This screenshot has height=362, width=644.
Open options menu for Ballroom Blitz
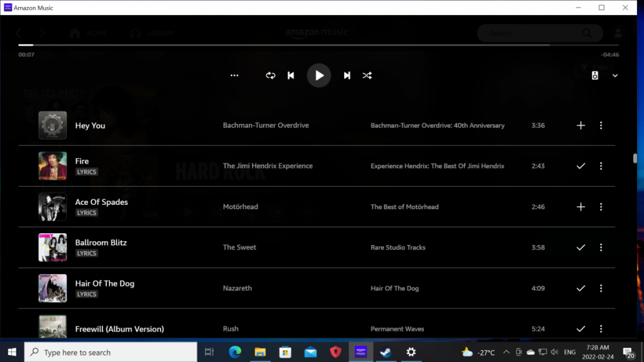(x=601, y=248)
